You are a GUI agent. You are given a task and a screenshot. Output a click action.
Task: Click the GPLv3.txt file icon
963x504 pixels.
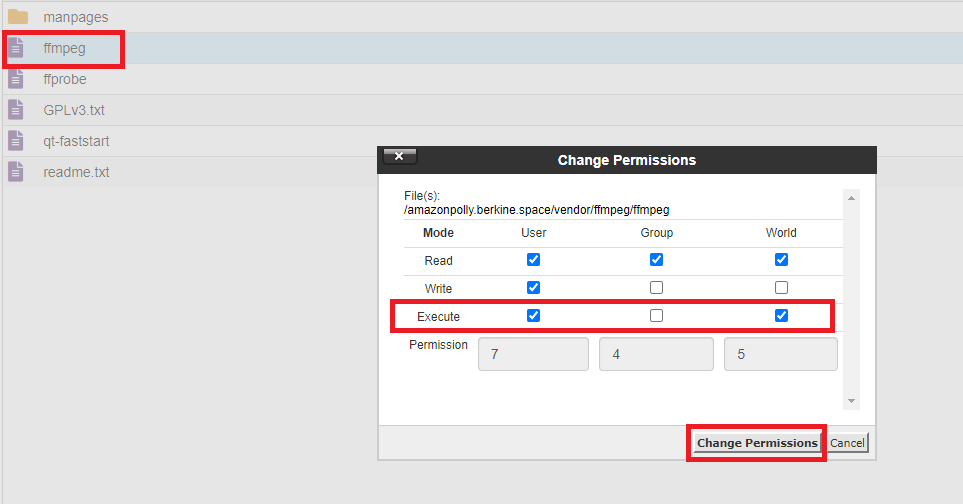[16, 110]
